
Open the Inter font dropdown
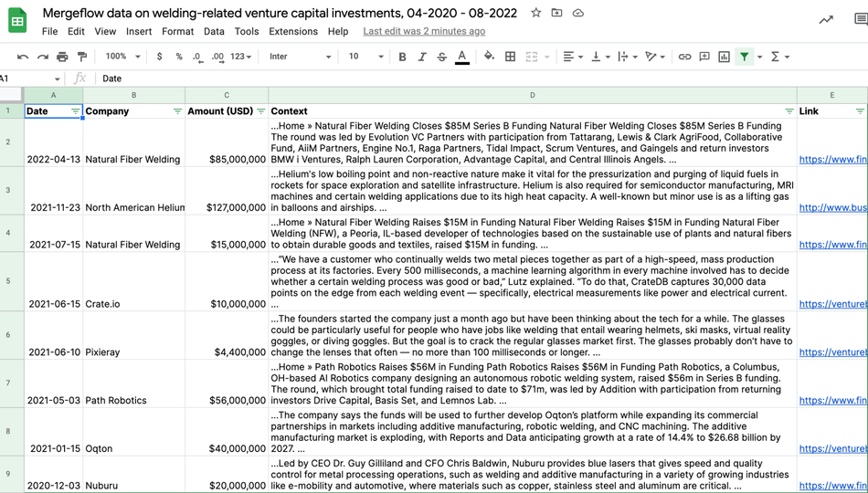(300, 57)
